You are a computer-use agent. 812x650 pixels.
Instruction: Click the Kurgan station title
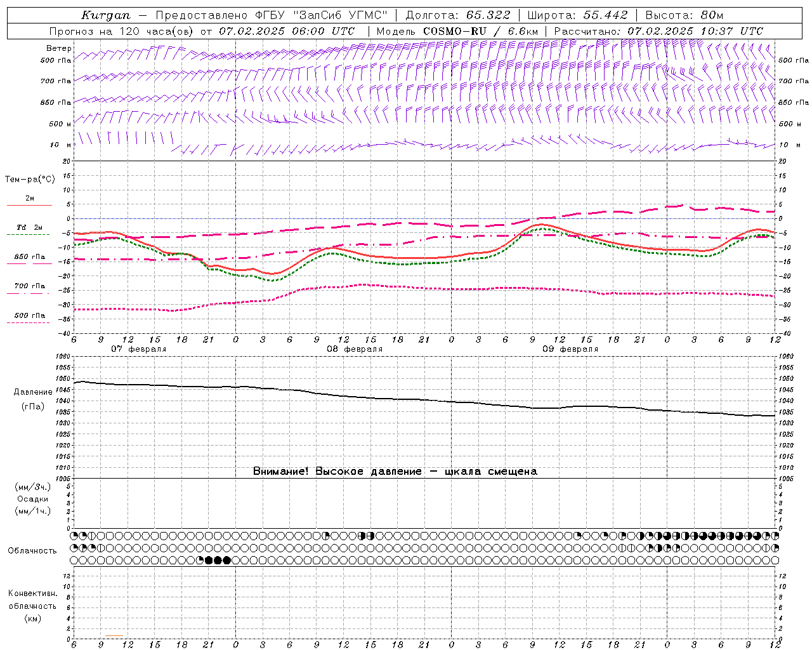[x=106, y=15]
